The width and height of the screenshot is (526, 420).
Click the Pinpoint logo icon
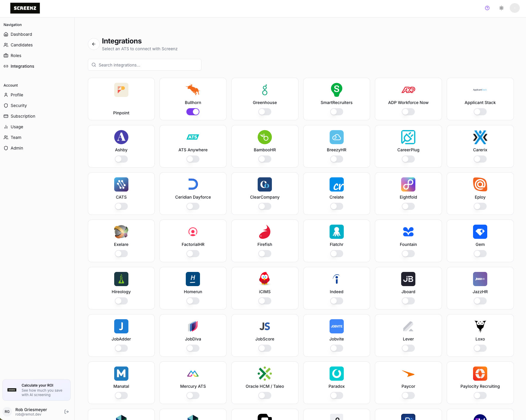pyautogui.click(x=121, y=90)
